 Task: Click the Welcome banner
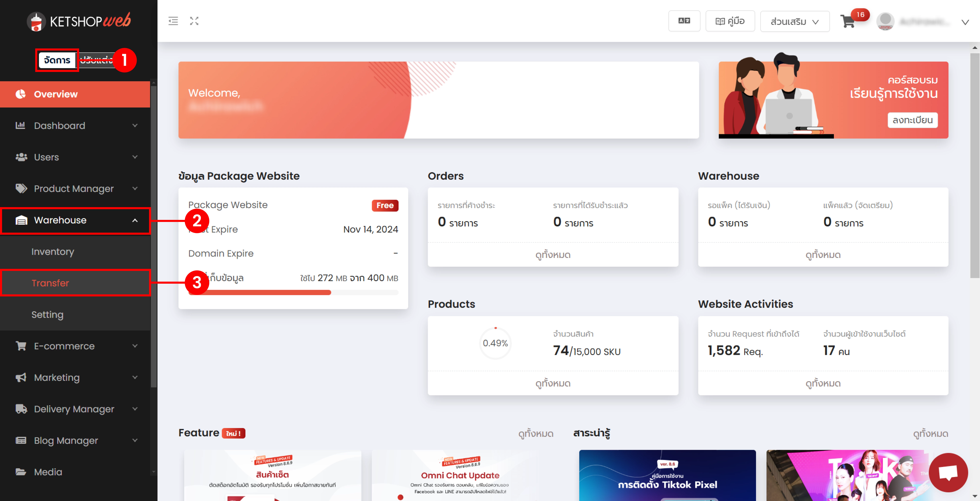click(x=439, y=100)
